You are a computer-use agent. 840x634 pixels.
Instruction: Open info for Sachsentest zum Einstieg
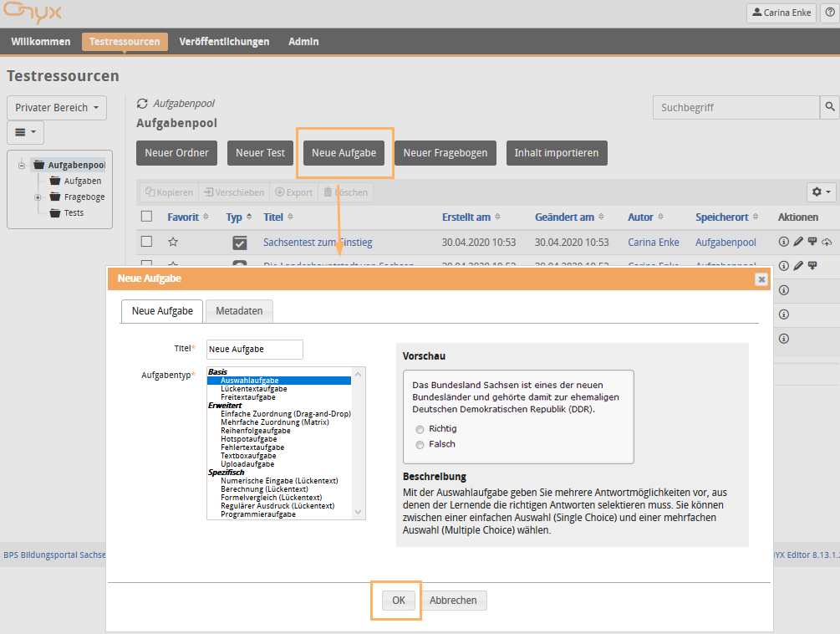pos(784,242)
